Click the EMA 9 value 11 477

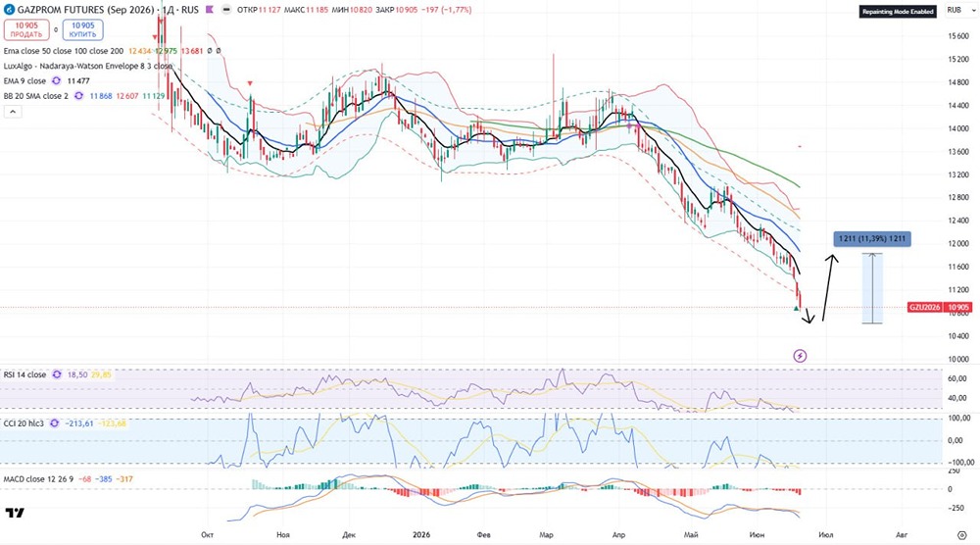(78, 80)
